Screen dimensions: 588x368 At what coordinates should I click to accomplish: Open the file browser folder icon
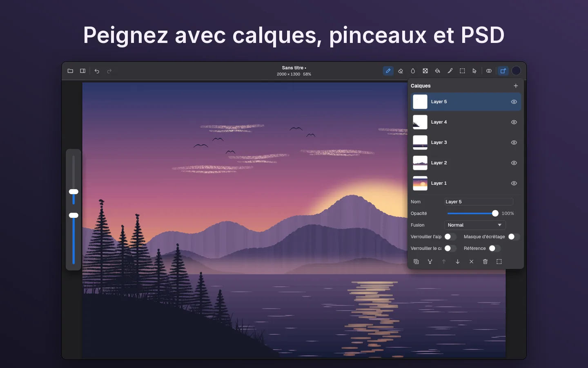coord(70,71)
